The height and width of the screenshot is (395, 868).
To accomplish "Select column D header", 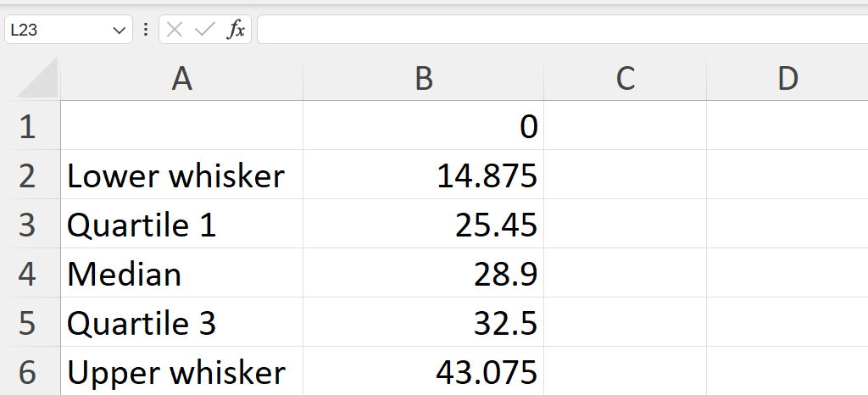I will [x=787, y=79].
